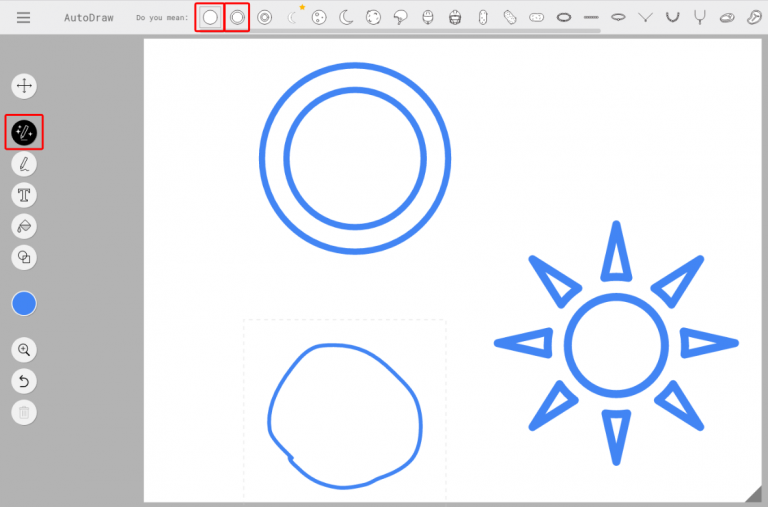Choose the first single circle suggestion
This screenshot has width=768, height=507.
210,17
